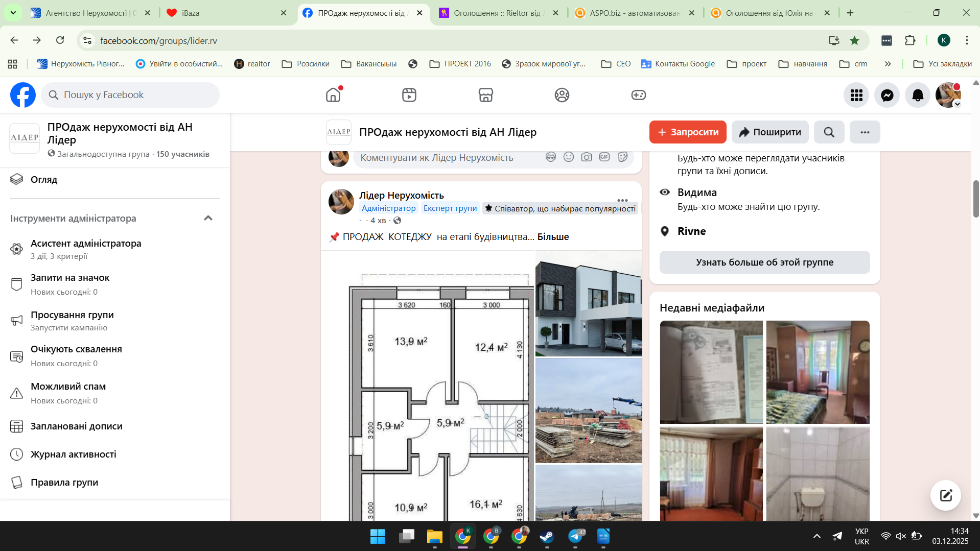980x551 pixels.
Task: Expand the hidden bookmarks chevron
Action: 888,64
